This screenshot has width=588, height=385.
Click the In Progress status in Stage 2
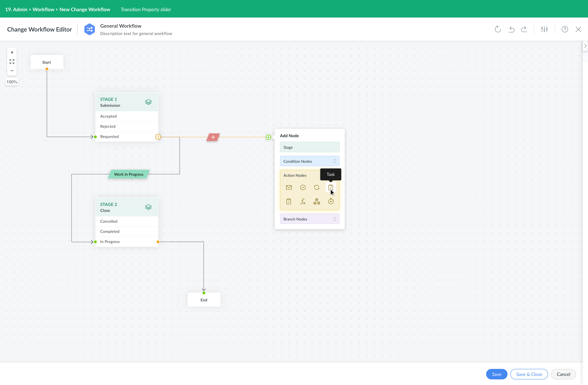(127, 242)
